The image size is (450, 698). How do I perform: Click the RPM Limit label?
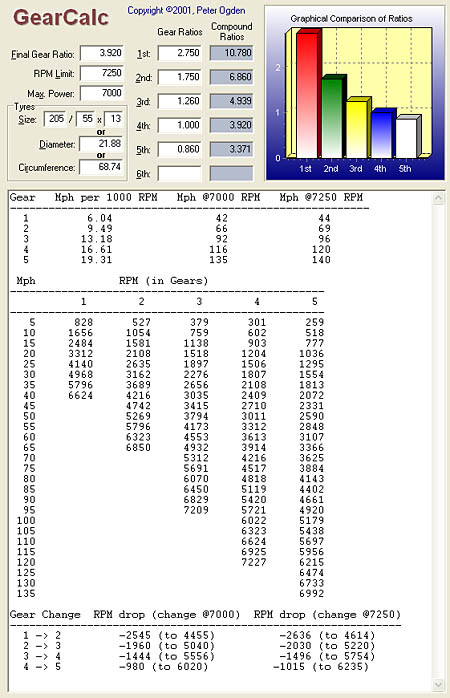pyautogui.click(x=54, y=74)
